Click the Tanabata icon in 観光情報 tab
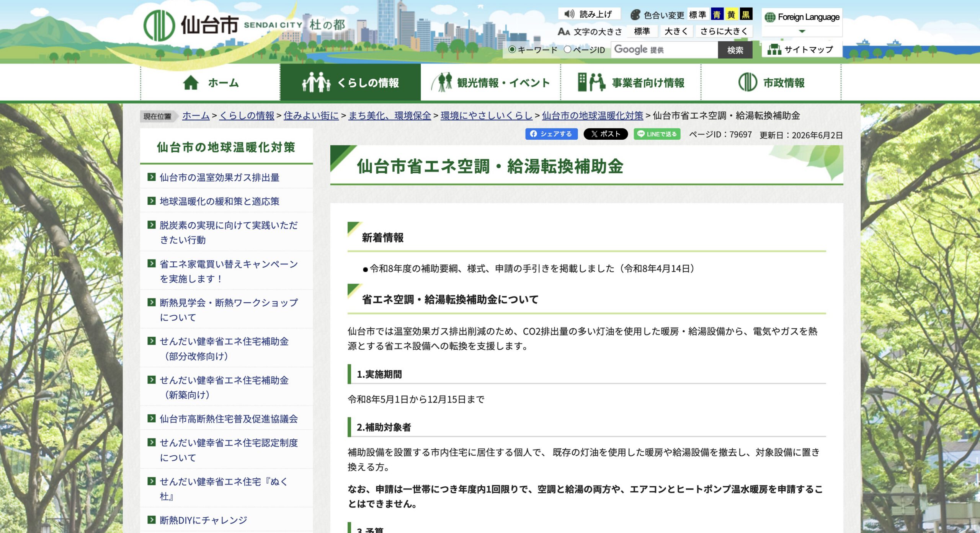The height and width of the screenshot is (533, 980). click(442, 82)
